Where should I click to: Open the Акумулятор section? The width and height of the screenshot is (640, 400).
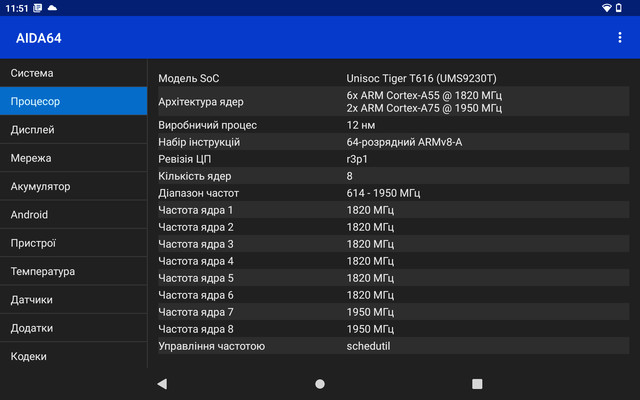tap(73, 186)
